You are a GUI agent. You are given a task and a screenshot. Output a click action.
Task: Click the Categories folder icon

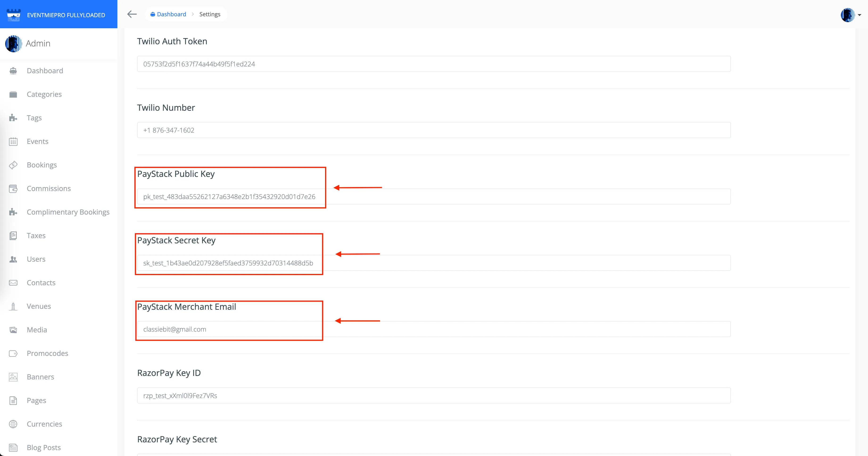pos(13,94)
